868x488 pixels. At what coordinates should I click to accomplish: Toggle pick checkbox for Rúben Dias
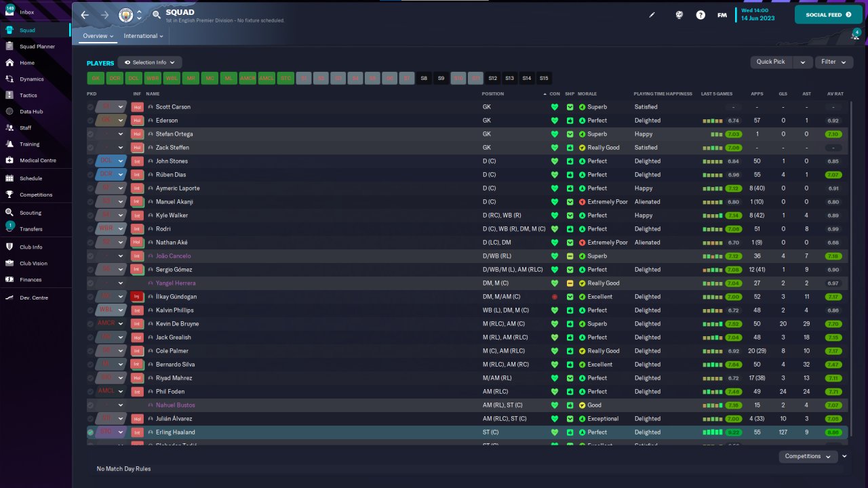(91, 175)
